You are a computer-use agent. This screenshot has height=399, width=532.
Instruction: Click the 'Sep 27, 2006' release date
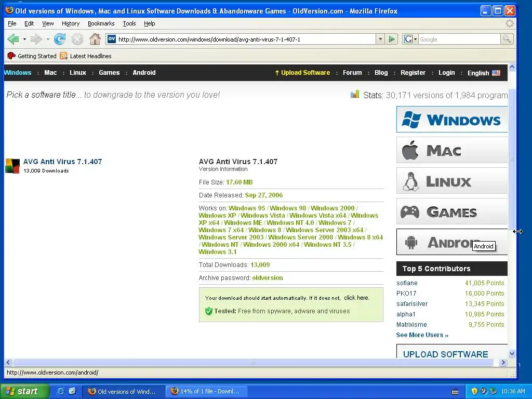click(263, 195)
